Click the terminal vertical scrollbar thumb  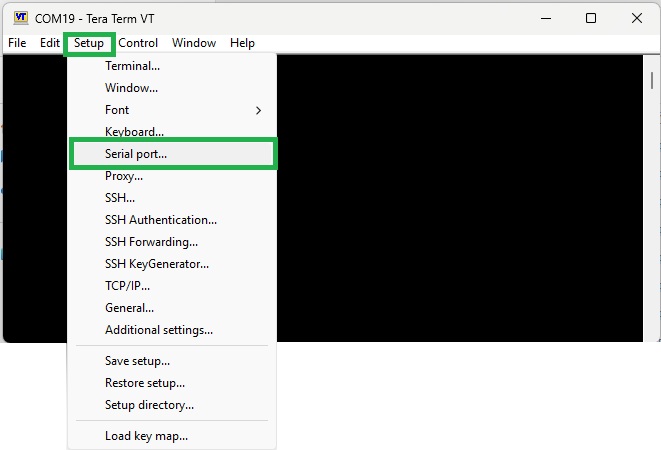click(x=652, y=80)
